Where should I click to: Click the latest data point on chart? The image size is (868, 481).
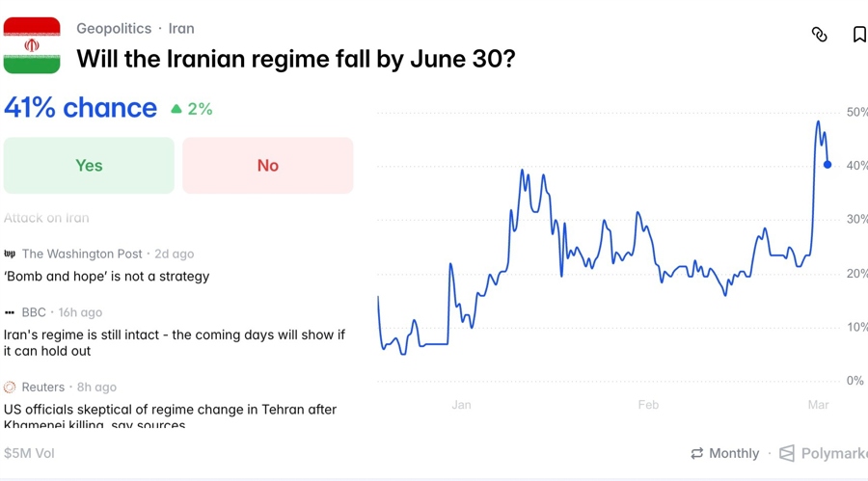pos(827,165)
